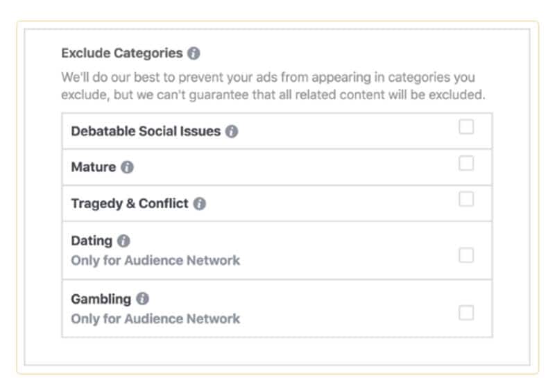The height and width of the screenshot is (392, 555).
Task: Open the Mature category info icon
Action: pyautogui.click(x=127, y=167)
